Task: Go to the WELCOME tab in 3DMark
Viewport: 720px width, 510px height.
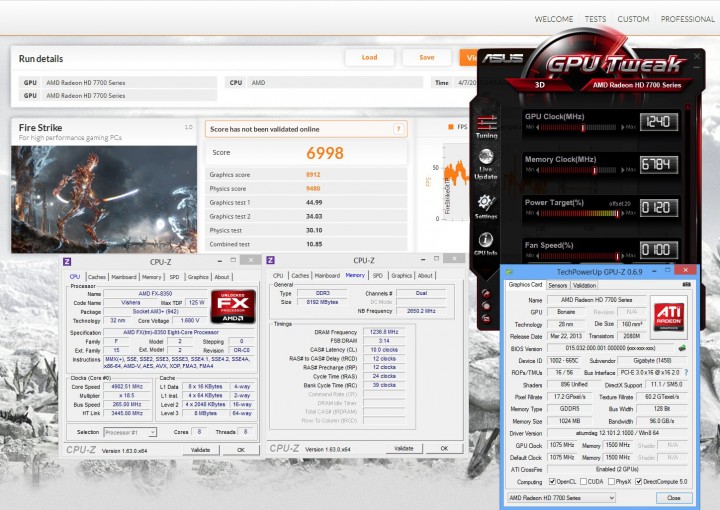Action: click(x=554, y=19)
